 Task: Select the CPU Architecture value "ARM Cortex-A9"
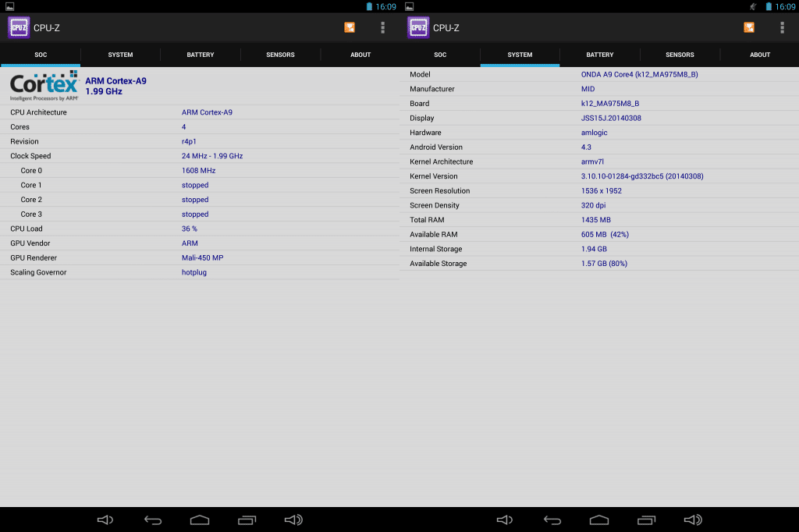[207, 112]
